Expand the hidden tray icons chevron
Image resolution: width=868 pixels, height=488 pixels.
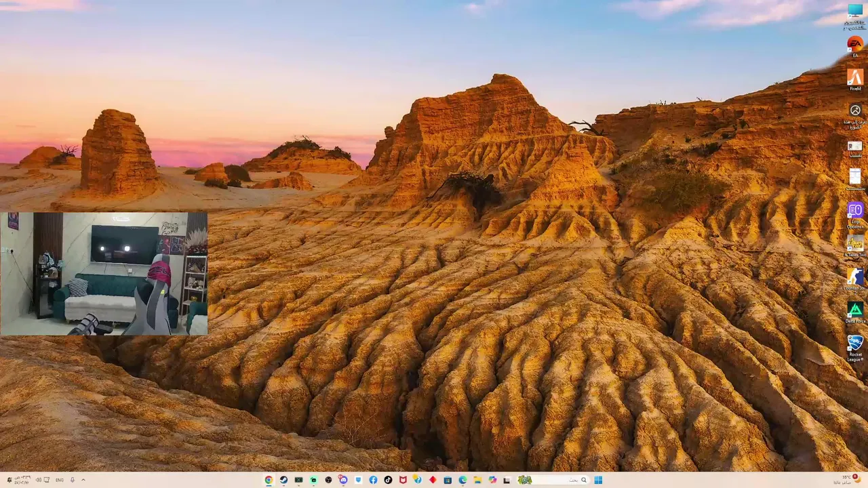[x=83, y=480]
